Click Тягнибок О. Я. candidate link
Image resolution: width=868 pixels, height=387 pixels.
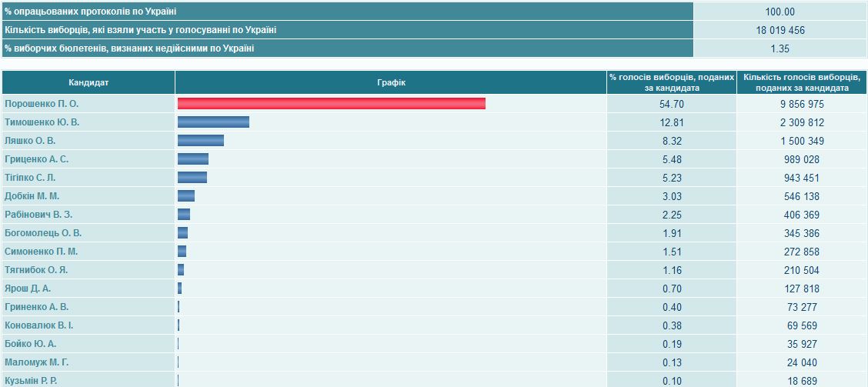(36, 270)
